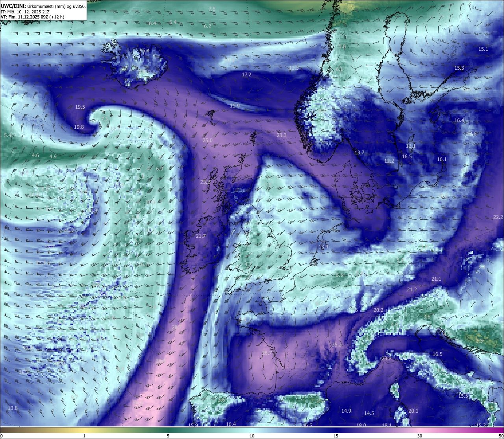Click the 15.3 value label on the map
Viewport: 504px width, 439px height.
coord(459,68)
